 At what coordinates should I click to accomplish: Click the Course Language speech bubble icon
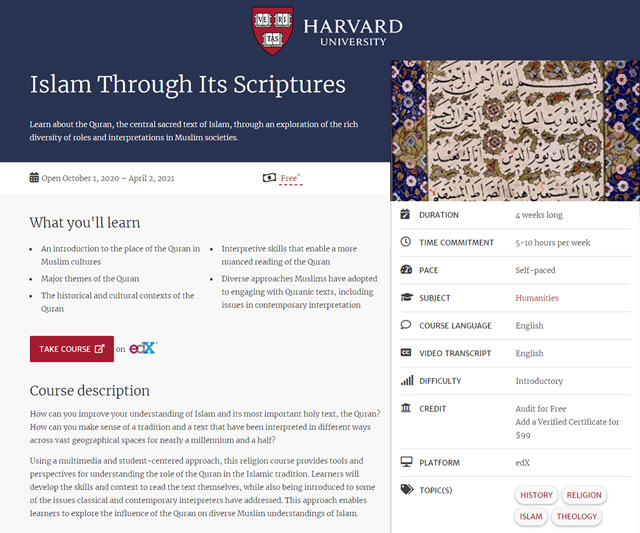pos(405,325)
